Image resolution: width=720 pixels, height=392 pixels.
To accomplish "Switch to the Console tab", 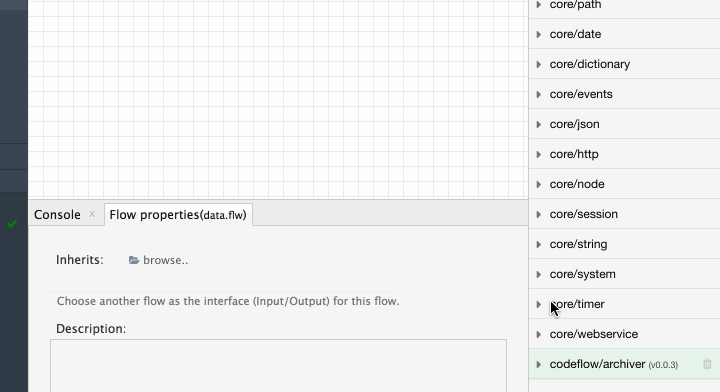I will click(57, 214).
